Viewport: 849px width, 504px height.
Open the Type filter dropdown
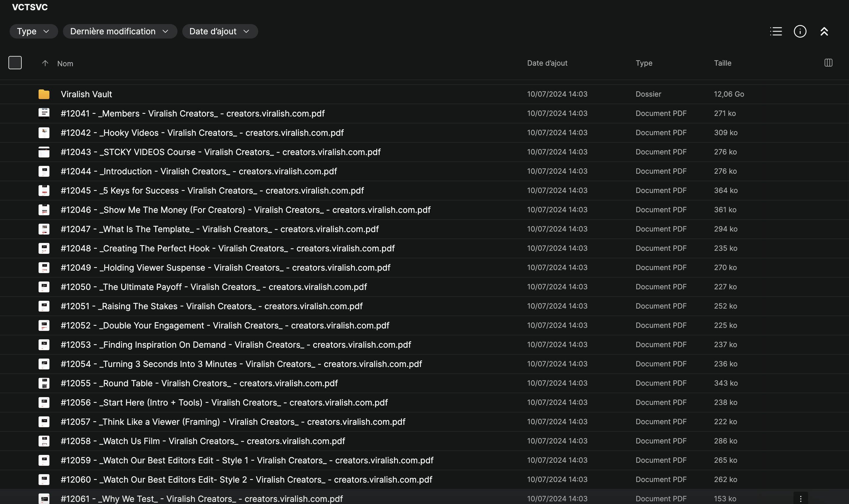[x=33, y=31]
